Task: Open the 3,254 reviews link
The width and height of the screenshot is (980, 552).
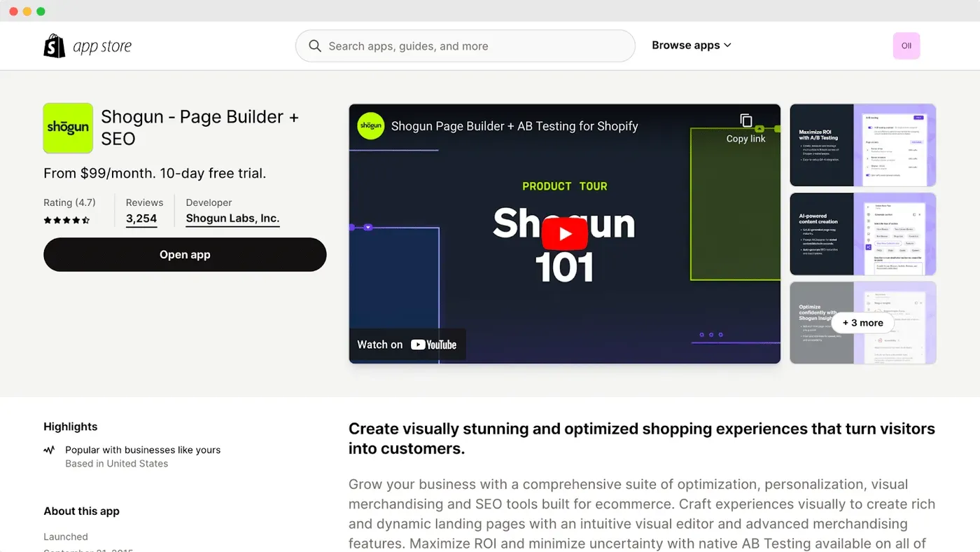Action: (x=141, y=219)
